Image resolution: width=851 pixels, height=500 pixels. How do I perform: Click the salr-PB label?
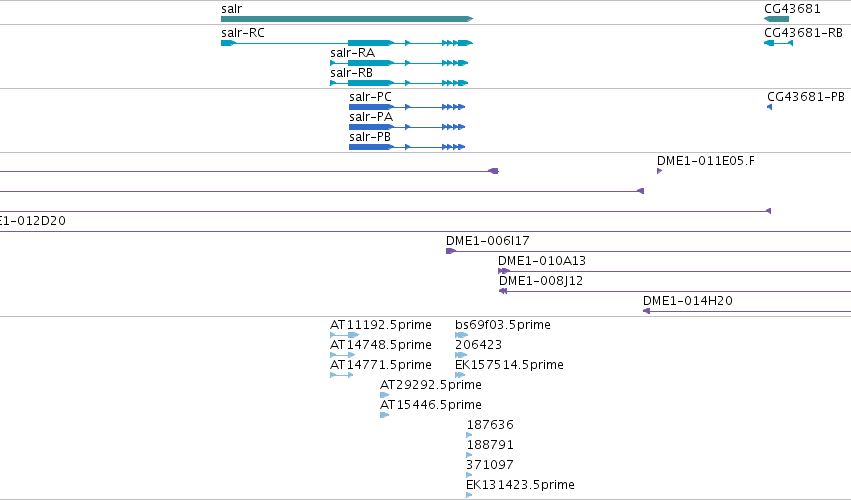370,137
